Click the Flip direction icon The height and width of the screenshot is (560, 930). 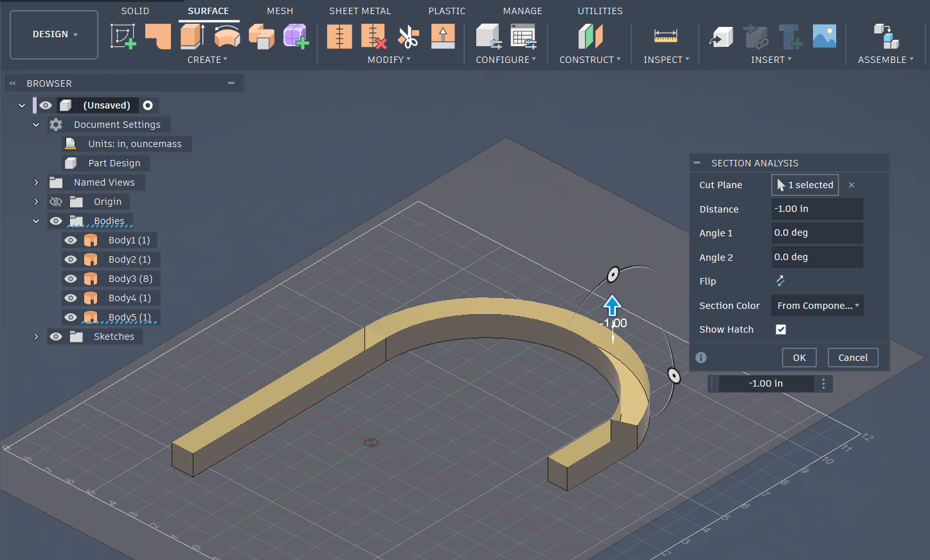coord(780,281)
